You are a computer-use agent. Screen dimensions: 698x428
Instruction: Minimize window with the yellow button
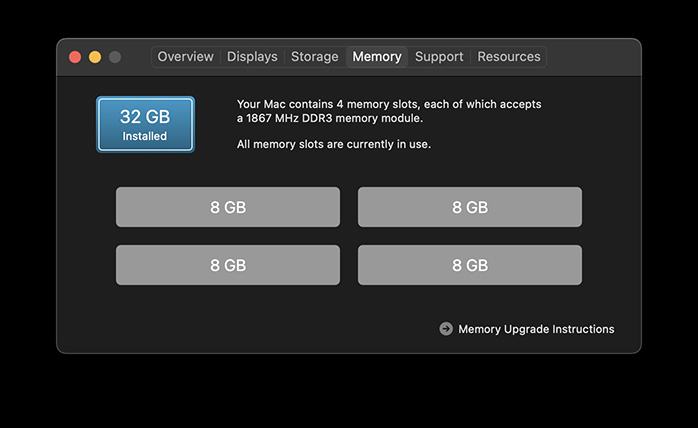click(x=95, y=57)
